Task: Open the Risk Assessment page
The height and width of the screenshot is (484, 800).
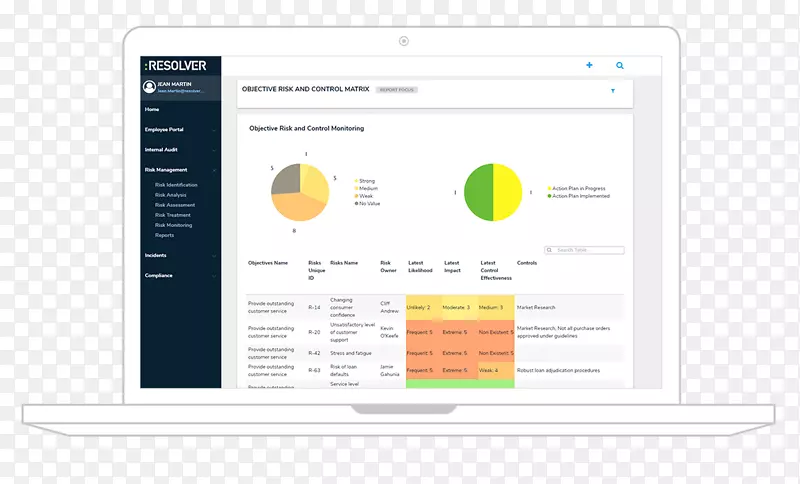Action: [x=174, y=205]
